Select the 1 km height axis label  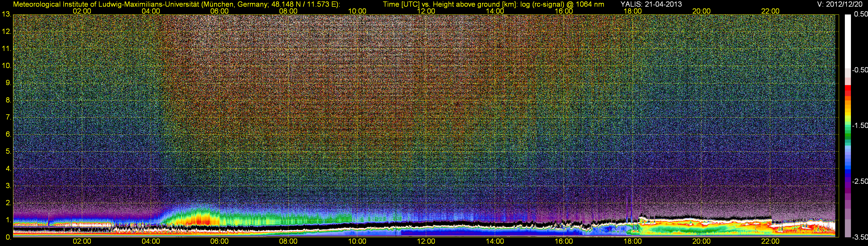tap(8, 220)
